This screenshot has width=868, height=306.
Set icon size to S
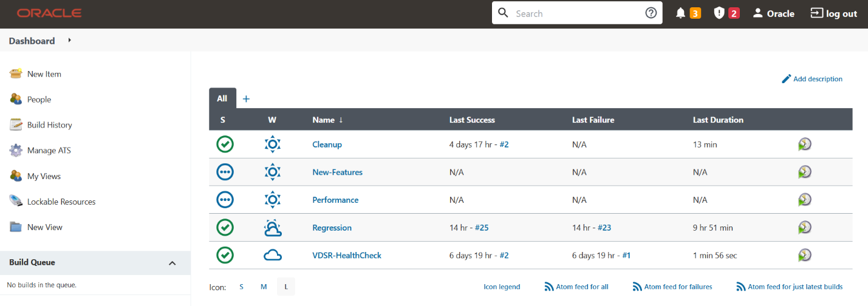tap(241, 287)
